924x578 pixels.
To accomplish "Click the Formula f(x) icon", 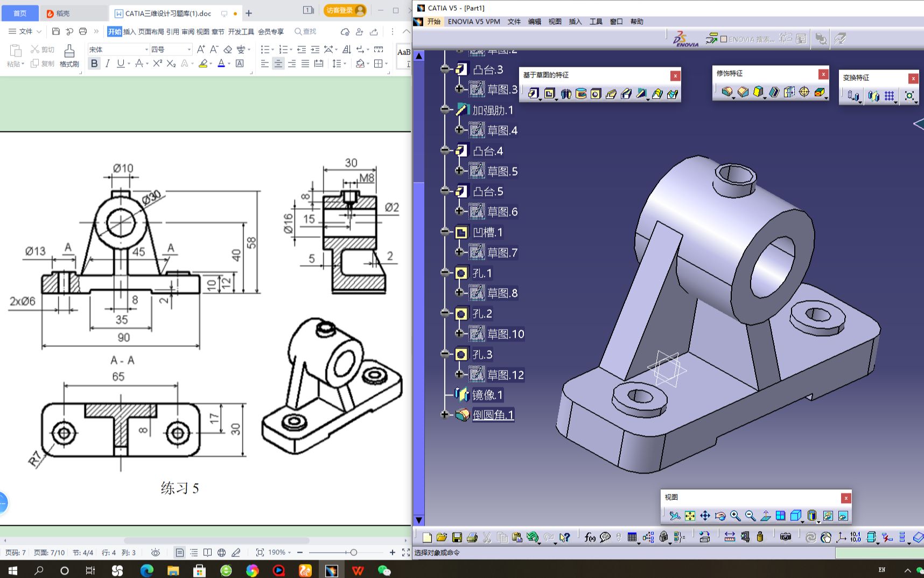I will pos(590,537).
